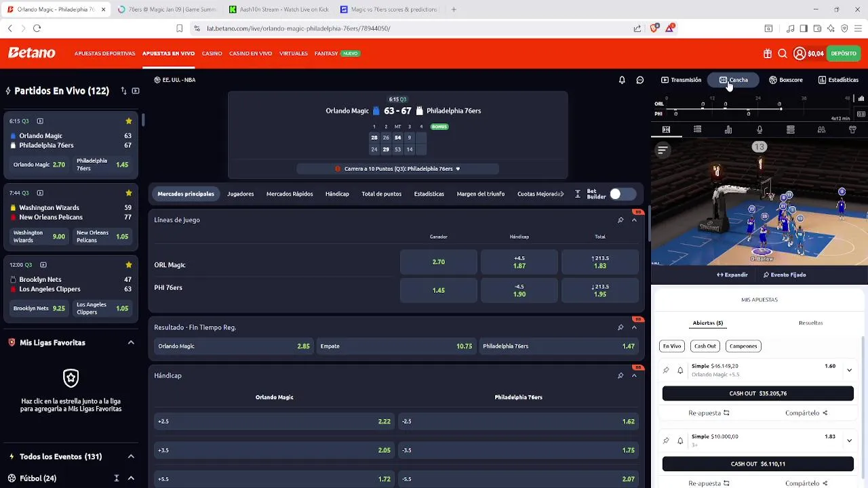
Task: Collapse the Líneas de Juego section
Action: tap(635, 220)
